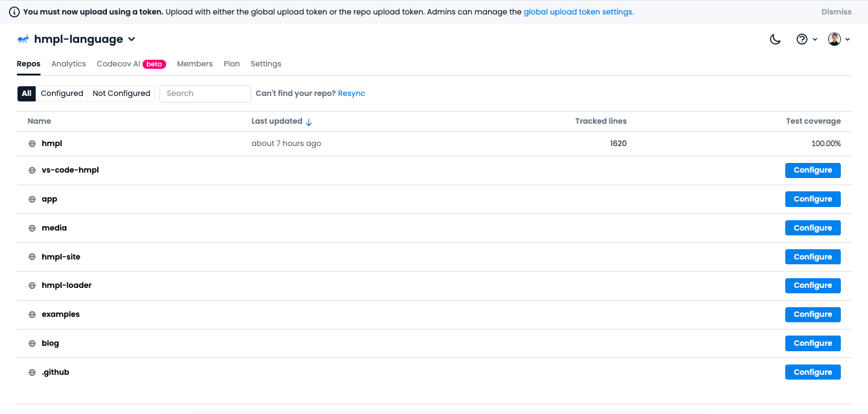Focus the repo Search field

(205, 94)
